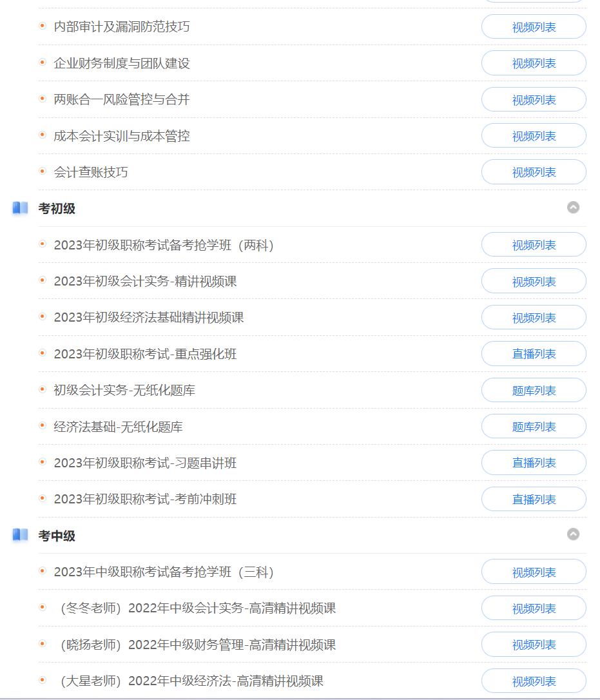Click 视频列表 next to 会计查账技巧
600x700 pixels.
534,172
